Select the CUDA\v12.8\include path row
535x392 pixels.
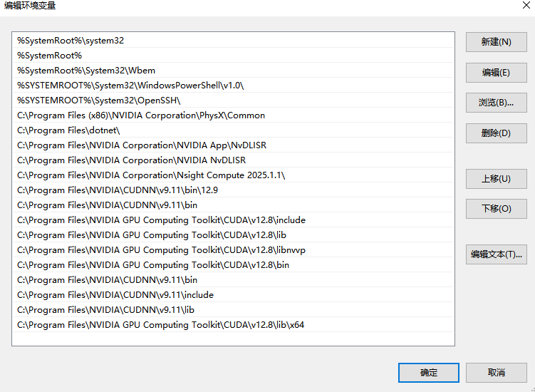[234, 220]
